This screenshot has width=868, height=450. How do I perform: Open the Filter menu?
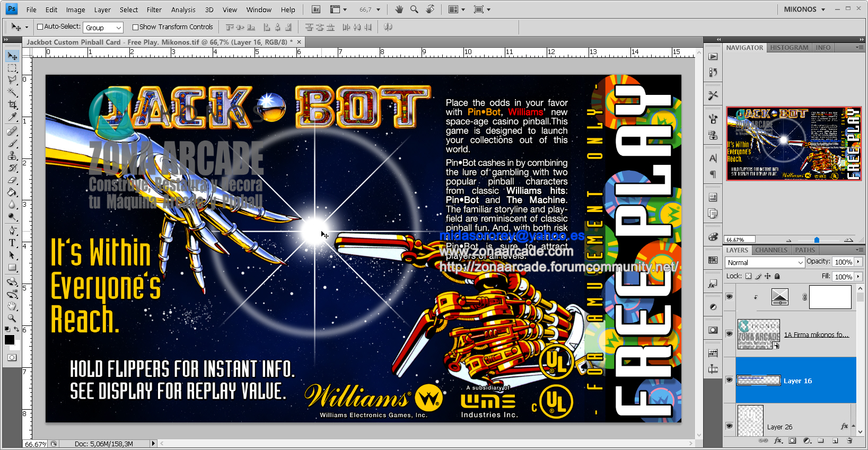tap(154, 10)
